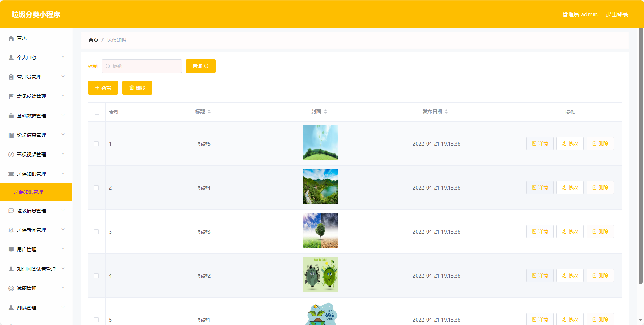Click the person icon next to 个人中心

11,58
